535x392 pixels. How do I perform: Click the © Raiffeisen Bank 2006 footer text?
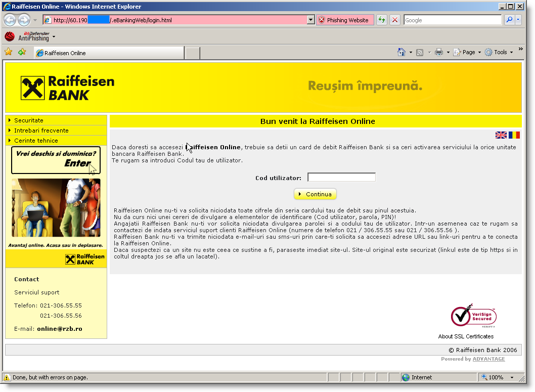[482, 350]
